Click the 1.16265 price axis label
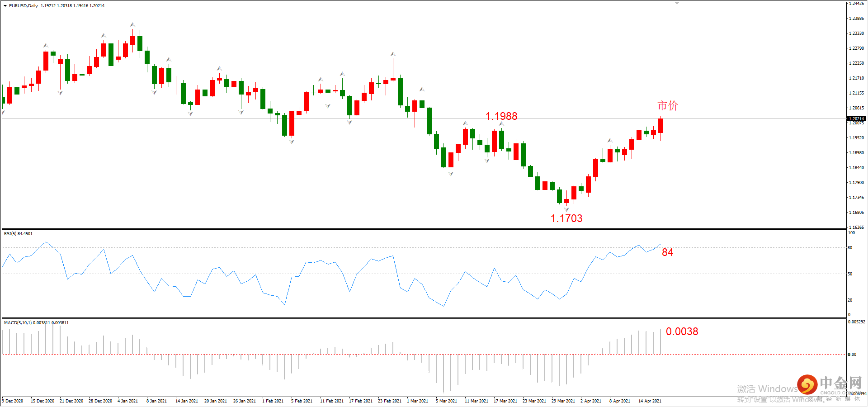 [856, 227]
